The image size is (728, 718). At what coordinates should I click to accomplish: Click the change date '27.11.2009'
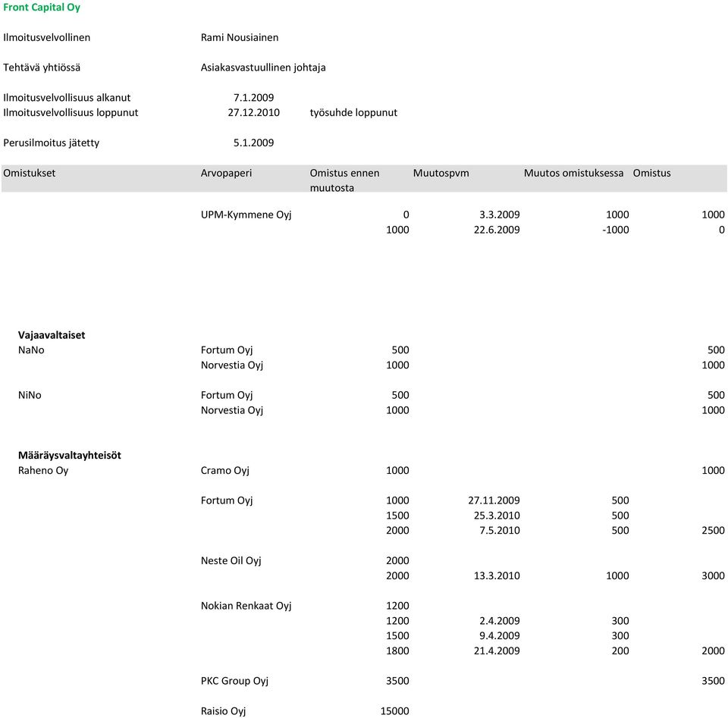494,500
